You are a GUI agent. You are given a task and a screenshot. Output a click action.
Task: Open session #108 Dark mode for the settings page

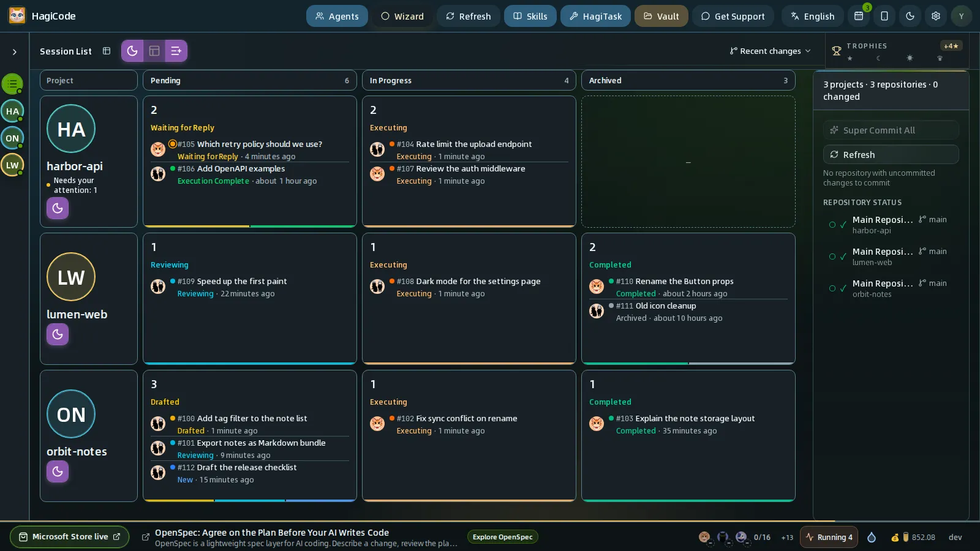tap(469, 287)
